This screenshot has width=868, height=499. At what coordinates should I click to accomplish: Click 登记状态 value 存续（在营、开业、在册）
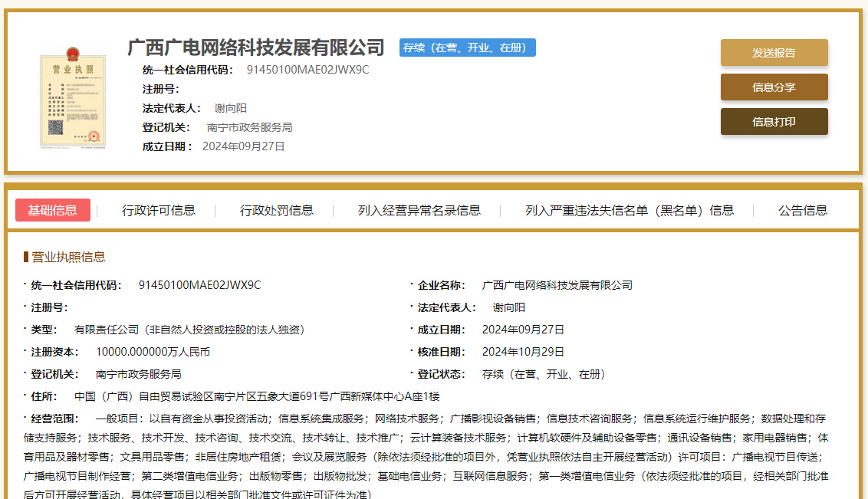click(544, 375)
